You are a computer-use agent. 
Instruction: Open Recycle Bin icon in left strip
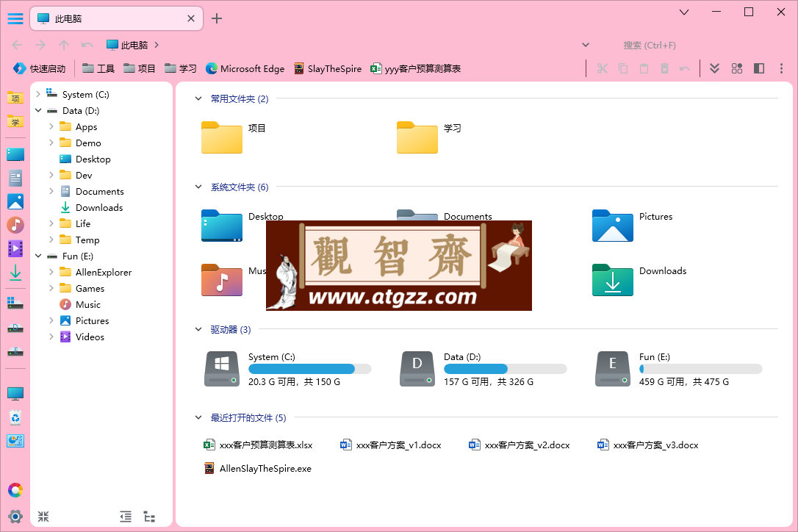click(15, 417)
